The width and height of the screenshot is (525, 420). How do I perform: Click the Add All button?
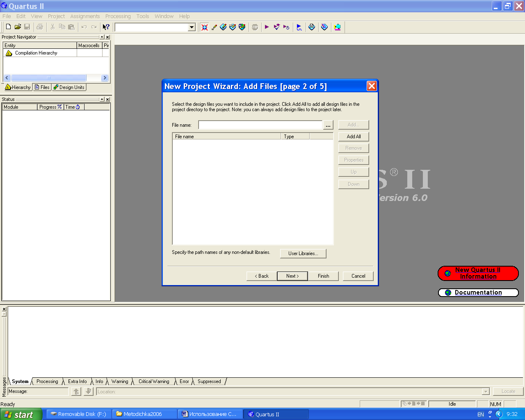tap(354, 137)
